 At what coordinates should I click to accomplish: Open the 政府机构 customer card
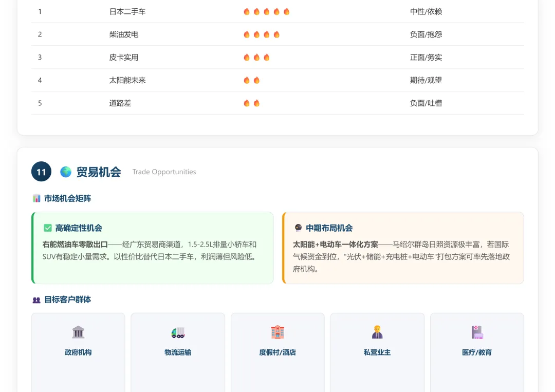78,352
